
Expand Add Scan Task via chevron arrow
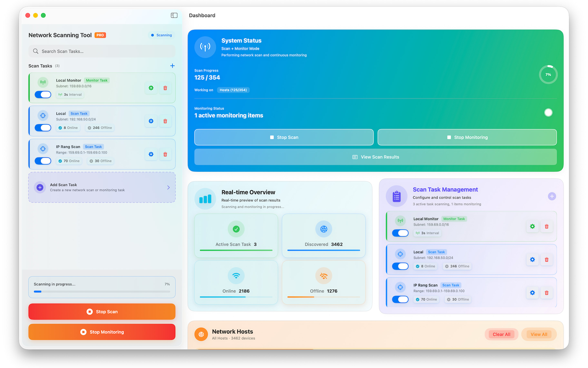tap(168, 187)
